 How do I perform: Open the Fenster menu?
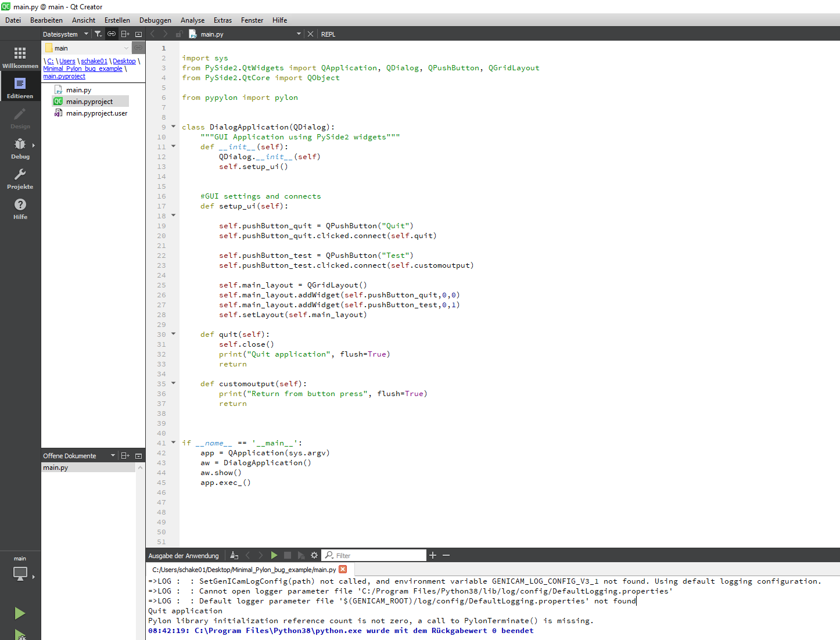[252, 20]
